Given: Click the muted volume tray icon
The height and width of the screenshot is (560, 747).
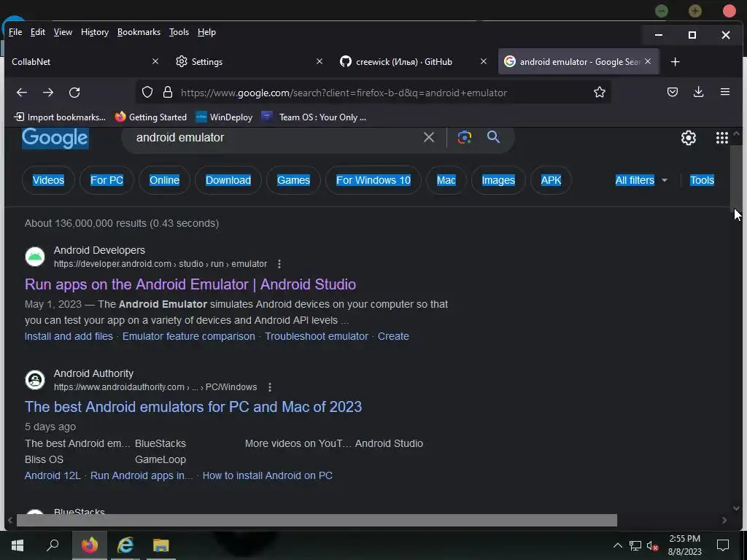Looking at the screenshot, I should click(652, 545).
